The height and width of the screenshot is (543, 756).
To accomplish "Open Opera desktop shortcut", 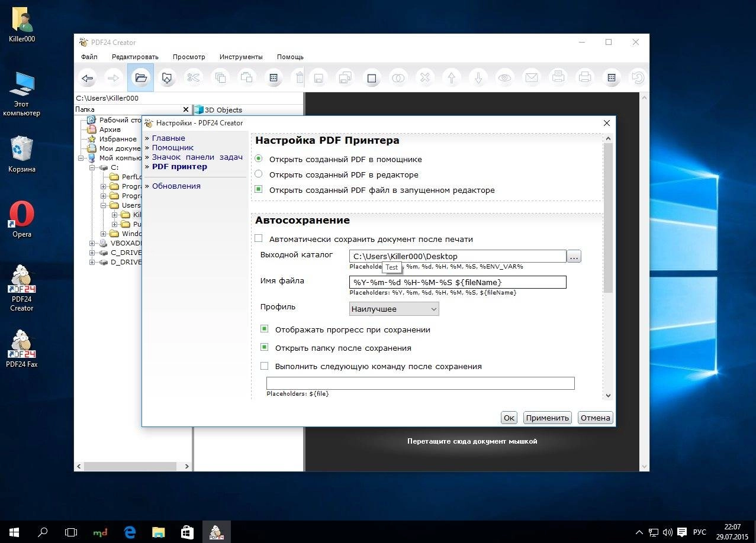I will pos(22,219).
